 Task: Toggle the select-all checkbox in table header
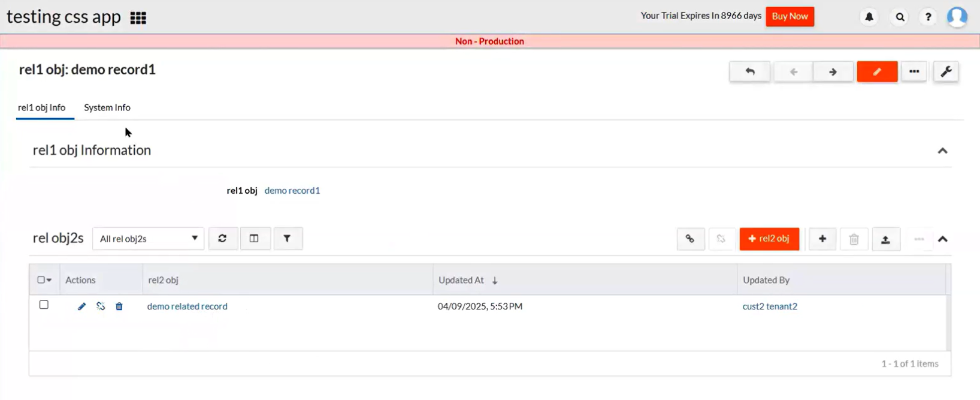pyautogui.click(x=41, y=280)
